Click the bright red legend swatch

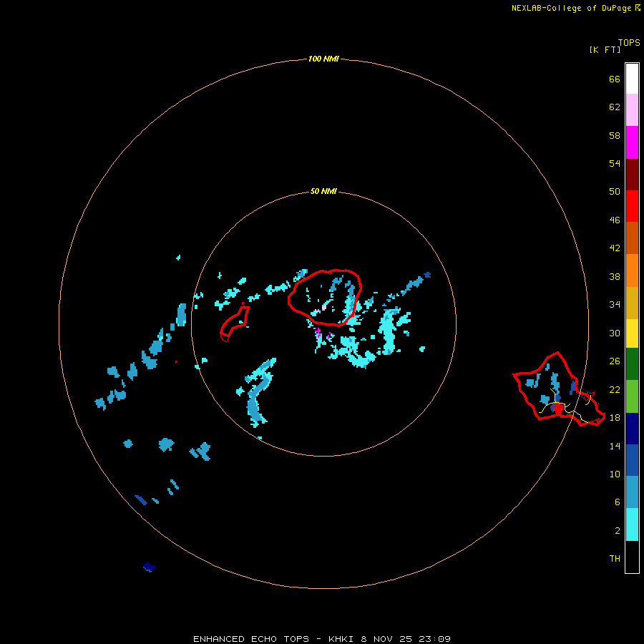click(632, 206)
